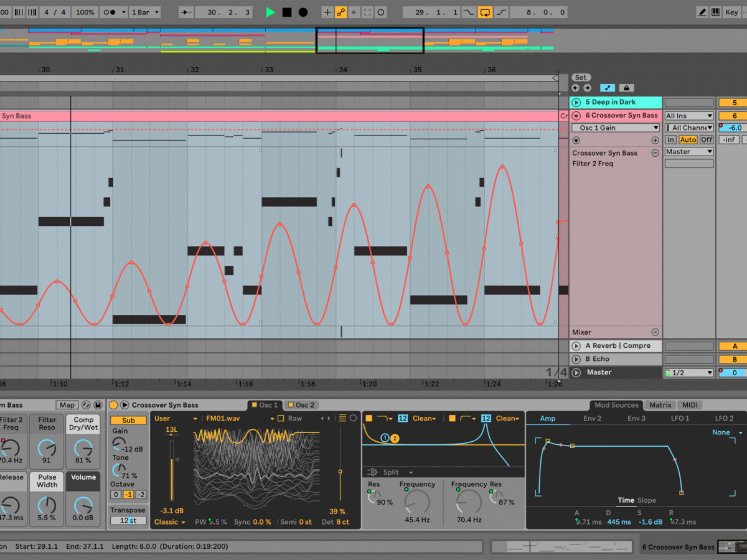This screenshot has height=560, width=747.
Task: Toggle the Raw checkbox in oscillator
Action: click(281, 419)
